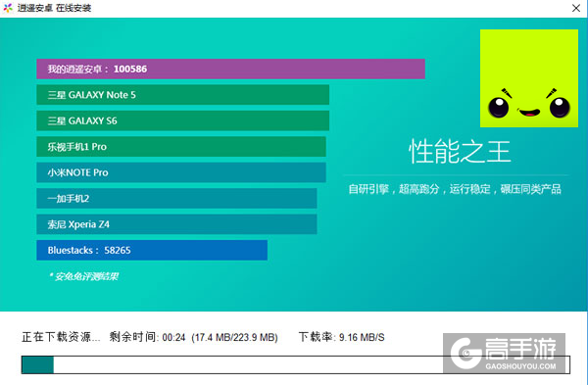Close the 逍遥安卓 installer window

[x=576, y=8]
